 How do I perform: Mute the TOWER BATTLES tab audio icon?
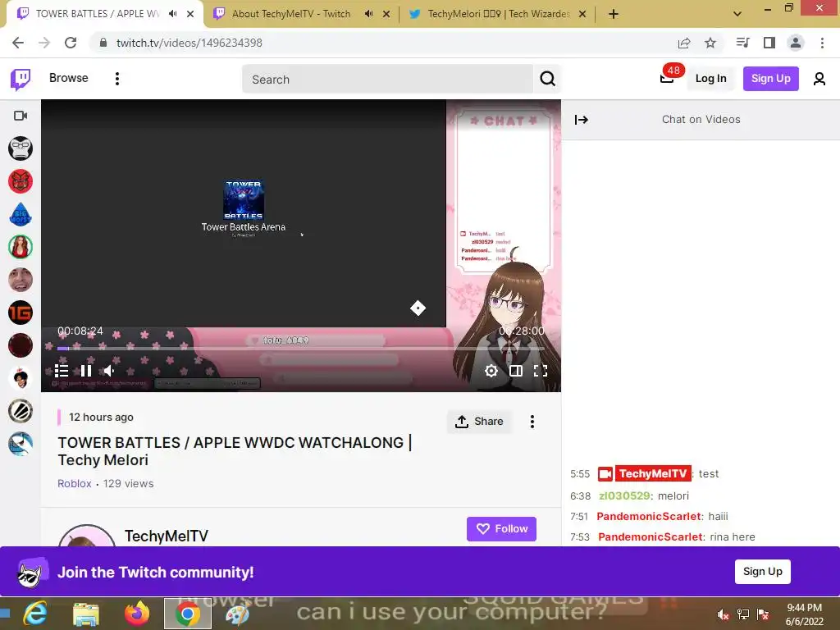click(172, 14)
